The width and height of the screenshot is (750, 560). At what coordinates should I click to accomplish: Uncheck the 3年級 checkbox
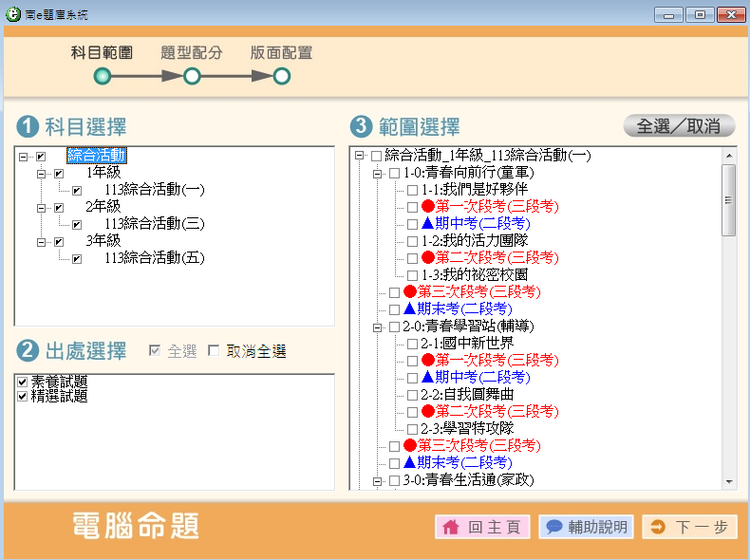tap(59, 242)
